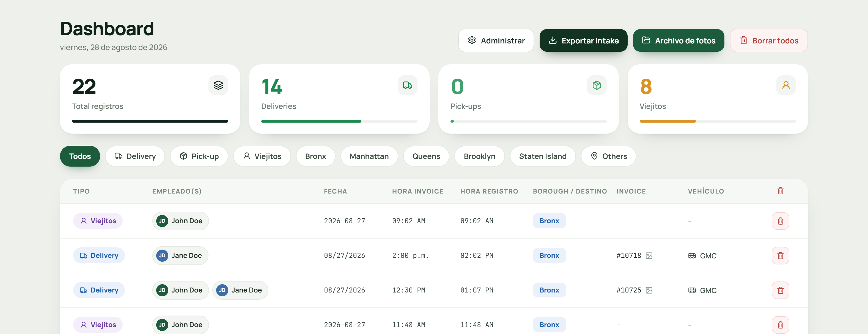868x334 pixels.
Task: Delete the invoice #10725 row
Action: (780, 290)
